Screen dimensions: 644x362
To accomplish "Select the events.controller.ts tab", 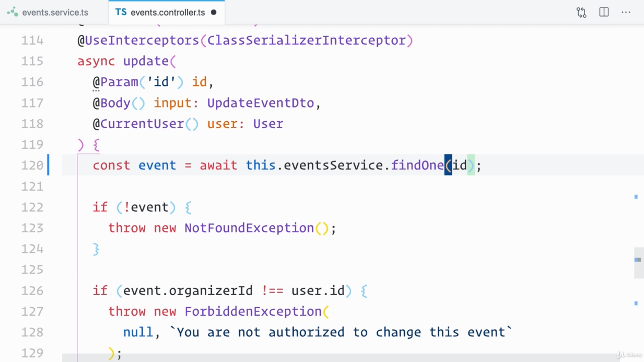I will click(x=167, y=13).
